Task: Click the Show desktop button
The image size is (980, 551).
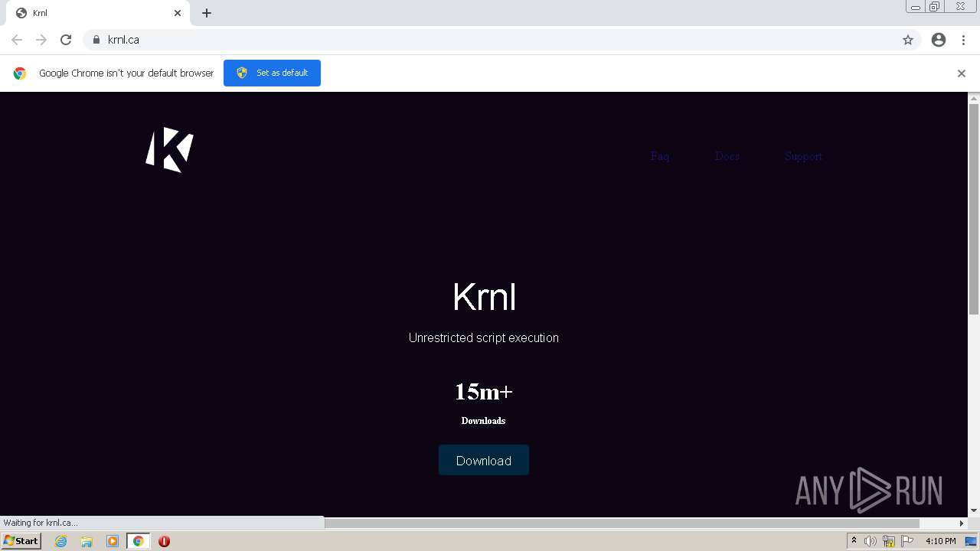Action: (971, 541)
